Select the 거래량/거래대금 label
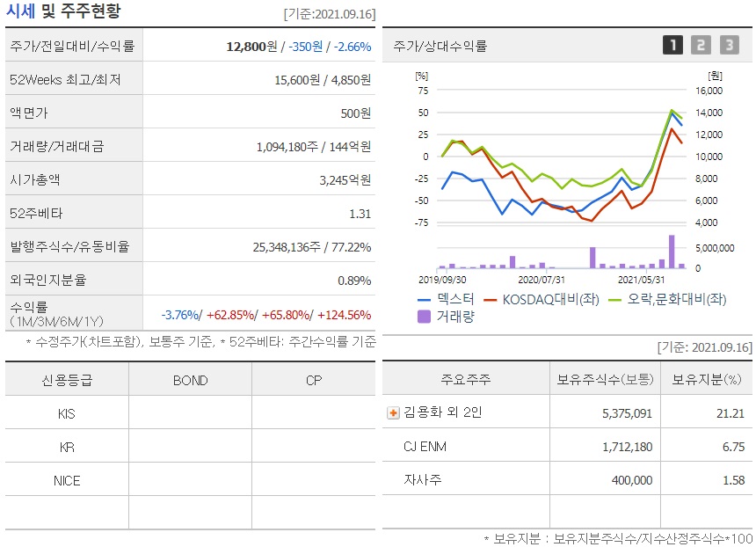The image size is (756, 547). coord(57,146)
